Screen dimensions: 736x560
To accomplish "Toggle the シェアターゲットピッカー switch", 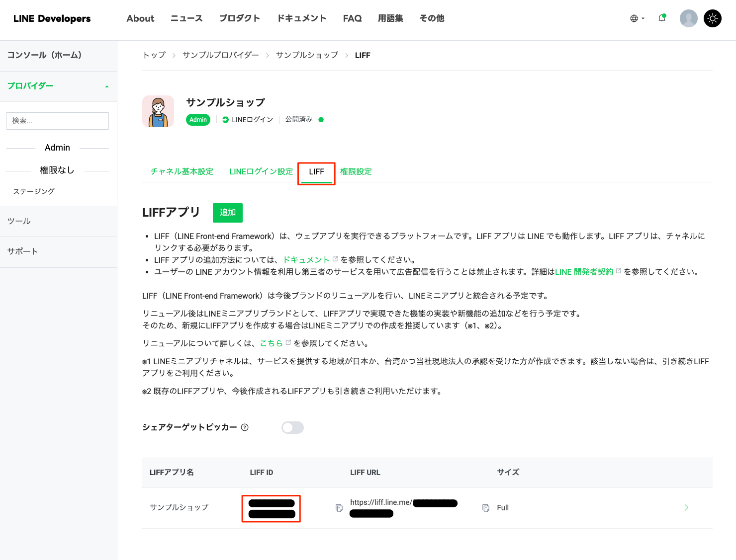I will (x=292, y=427).
